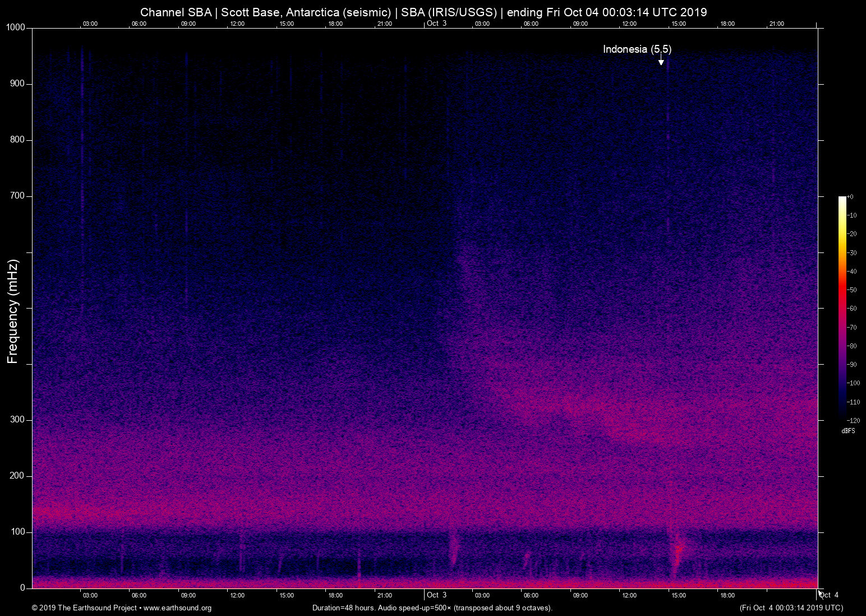The height and width of the screenshot is (616, 866).
Task: Select the Oct 3 marker on the bottom axis
Action: click(436, 595)
